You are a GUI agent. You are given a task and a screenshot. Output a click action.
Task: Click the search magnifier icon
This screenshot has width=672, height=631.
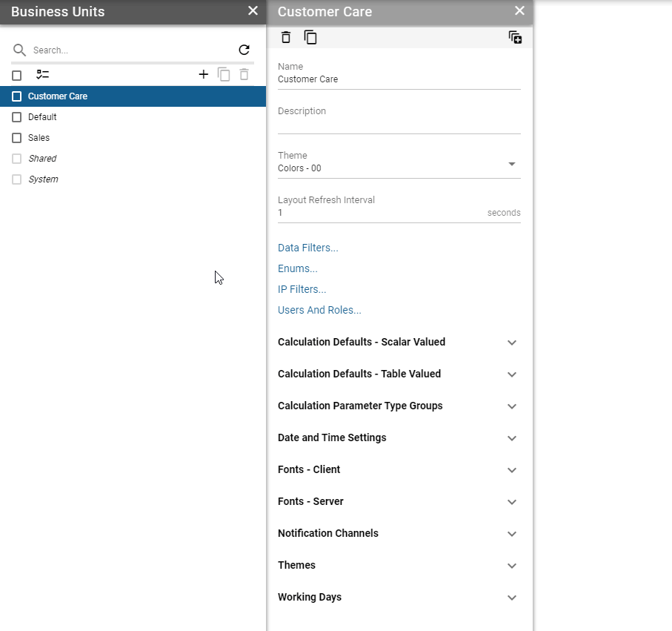(19, 50)
